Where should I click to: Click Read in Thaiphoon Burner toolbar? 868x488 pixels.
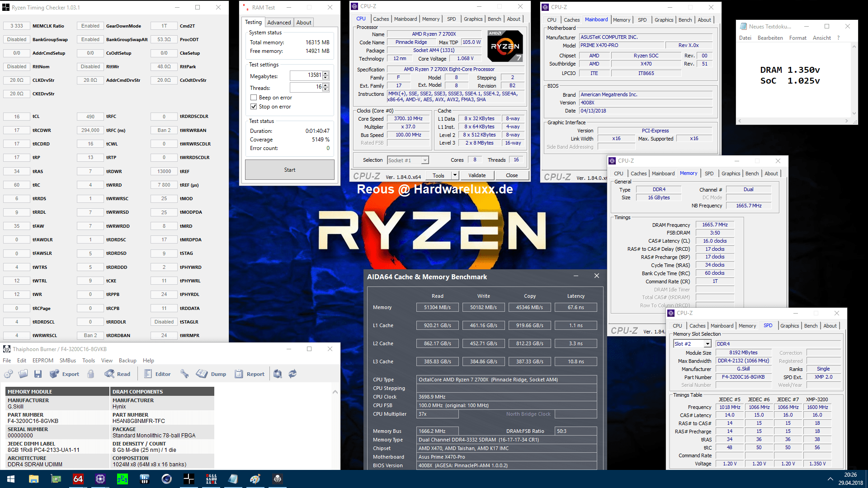118,374
